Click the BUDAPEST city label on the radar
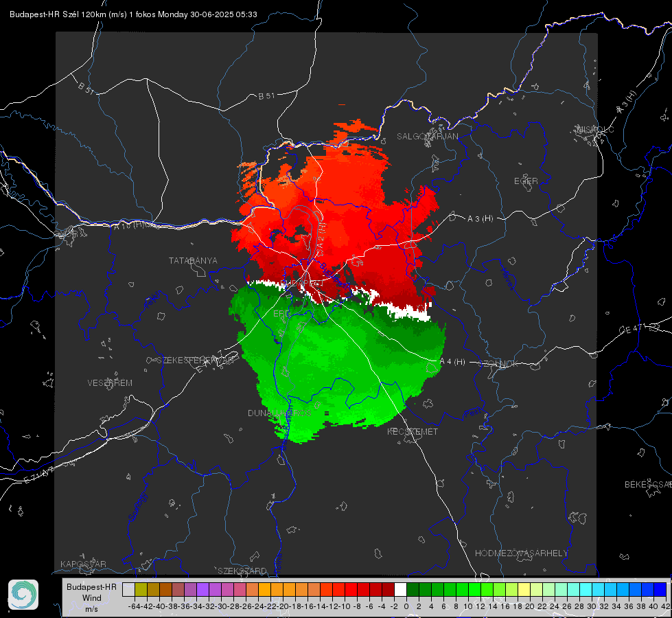The image size is (672, 618). [302, 283]
